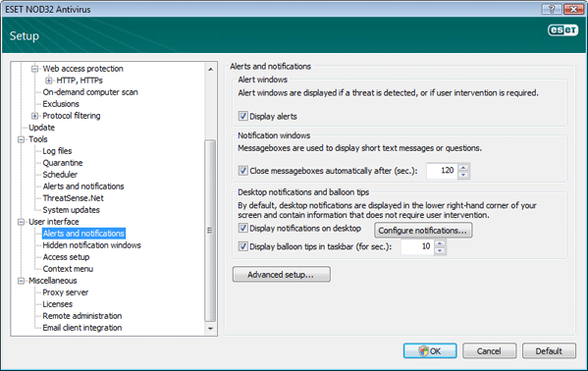The width and height of the screenshot is (588, 371).
Task: Select the Miscellaneous tree item
Action: 52,281
